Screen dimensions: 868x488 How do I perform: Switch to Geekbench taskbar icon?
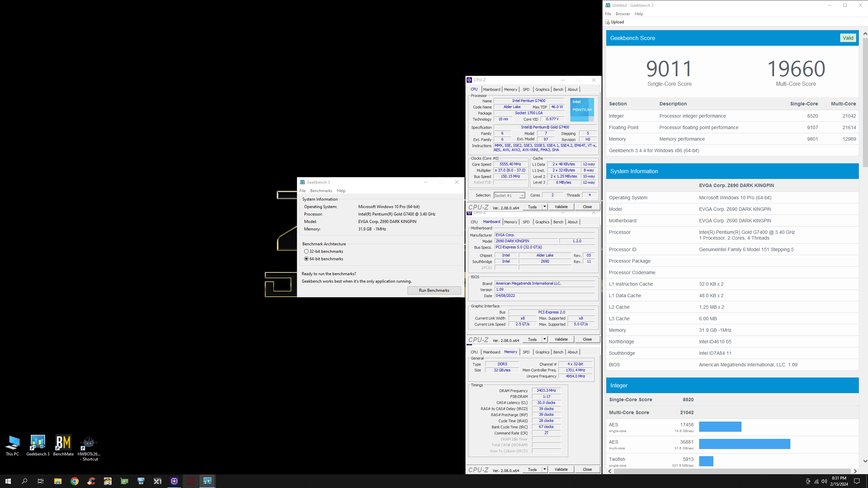point(208,481)
